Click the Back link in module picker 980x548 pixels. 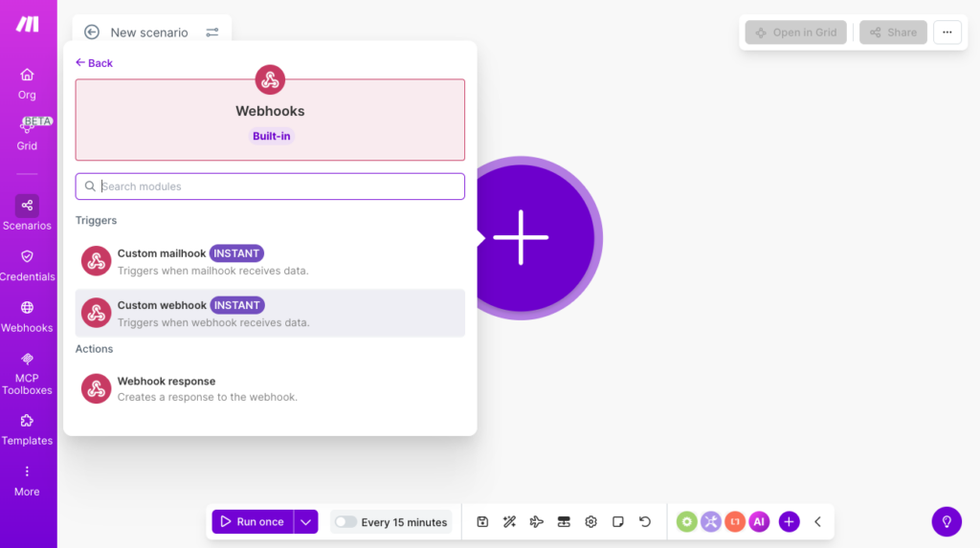click(94, 62)
